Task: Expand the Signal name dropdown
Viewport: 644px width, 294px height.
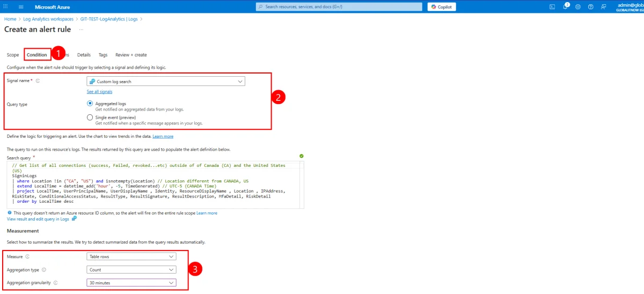Action: [166, 82]
